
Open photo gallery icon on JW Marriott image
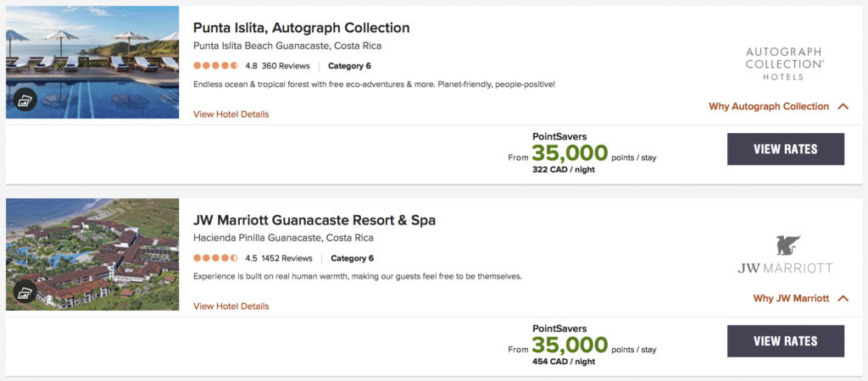coord(25,292)
